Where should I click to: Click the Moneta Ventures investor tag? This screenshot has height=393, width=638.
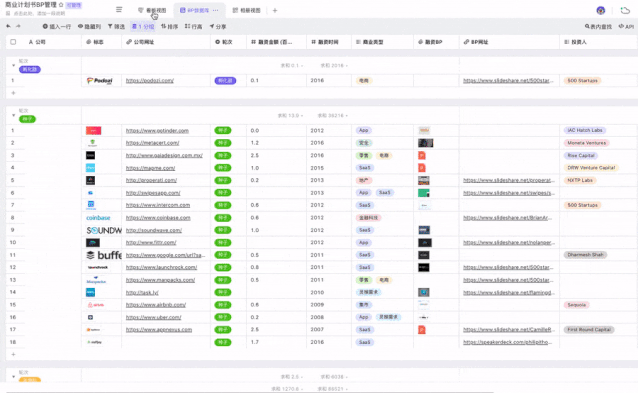coord(586,143)
